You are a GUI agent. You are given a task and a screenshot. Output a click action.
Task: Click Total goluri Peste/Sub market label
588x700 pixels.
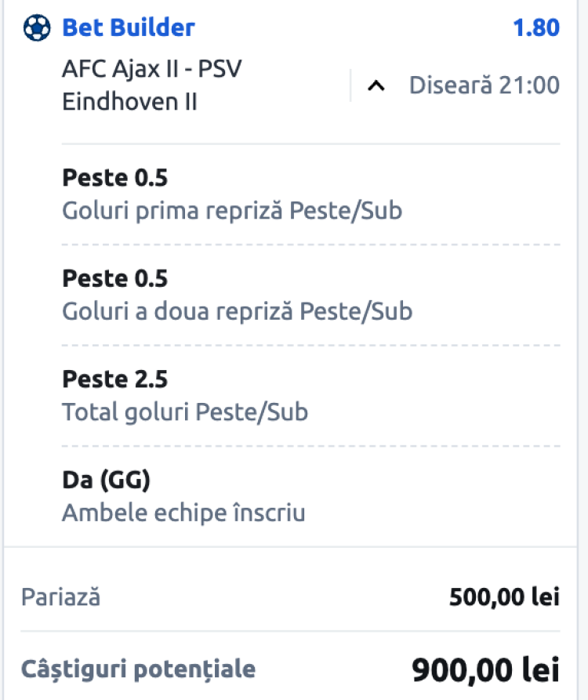click(184, 412)
